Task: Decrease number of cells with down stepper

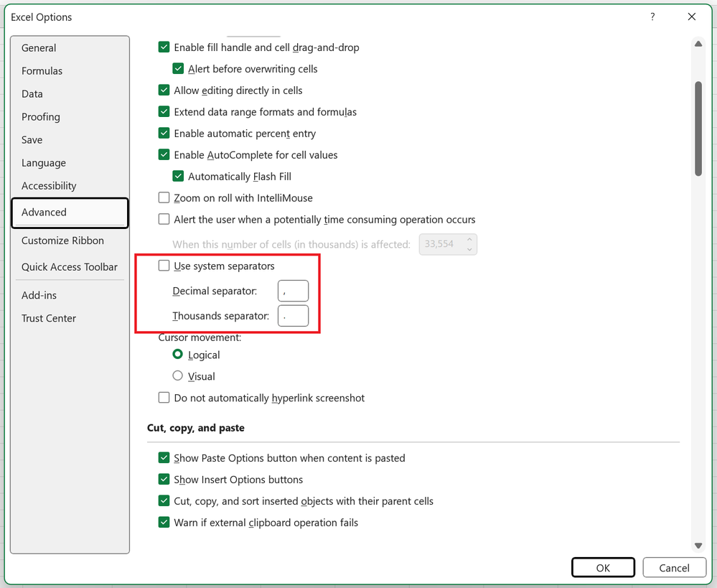Action: click(469, 249)
